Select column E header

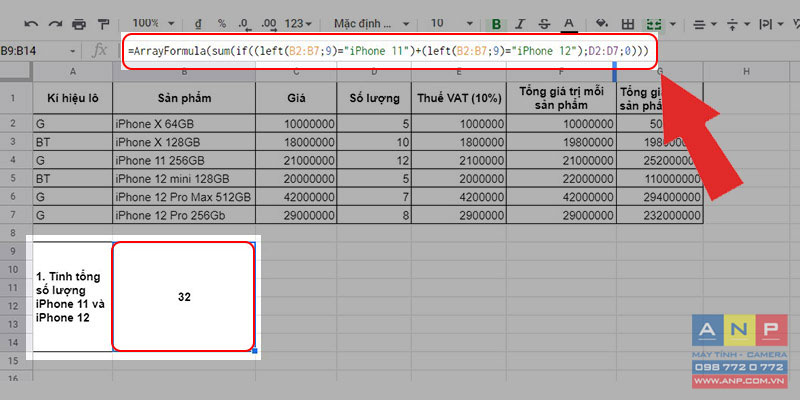[459, 72]
